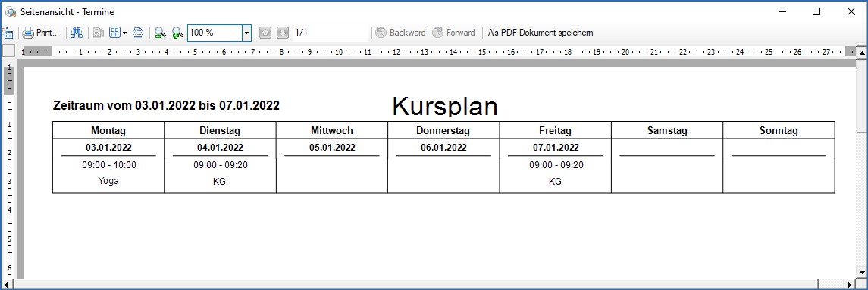Click the multi-page layout grid icon
This screenshot has width=868, height=290.
[x=114, y=33]
